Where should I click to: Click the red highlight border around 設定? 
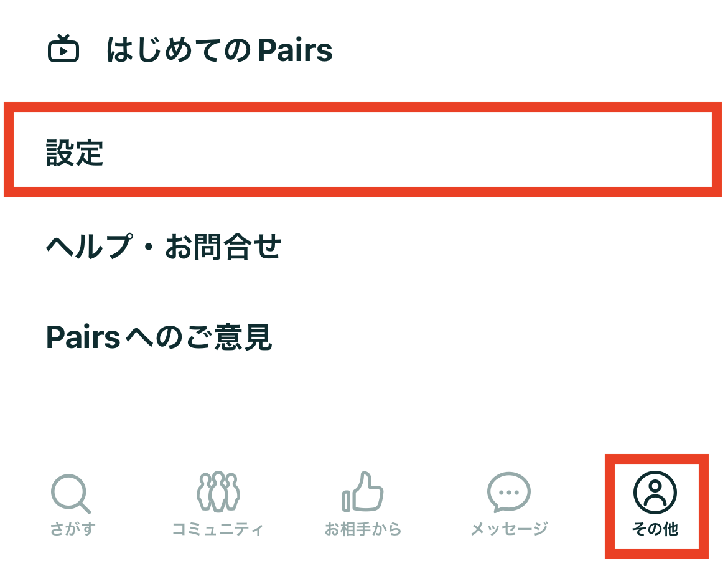click(x=363, y=107)
